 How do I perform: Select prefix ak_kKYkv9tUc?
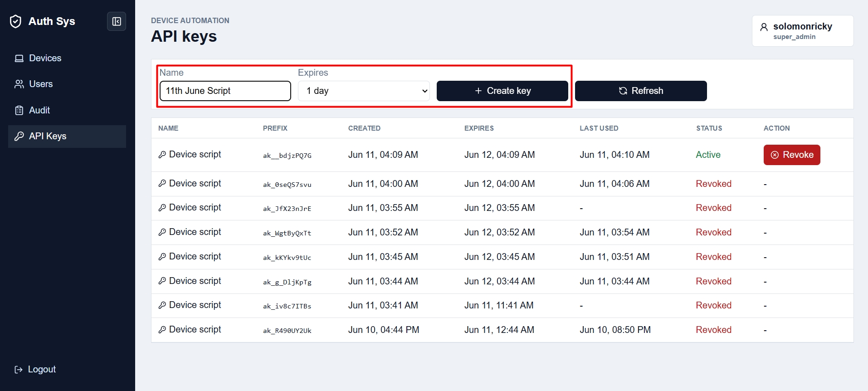[287, 258]
